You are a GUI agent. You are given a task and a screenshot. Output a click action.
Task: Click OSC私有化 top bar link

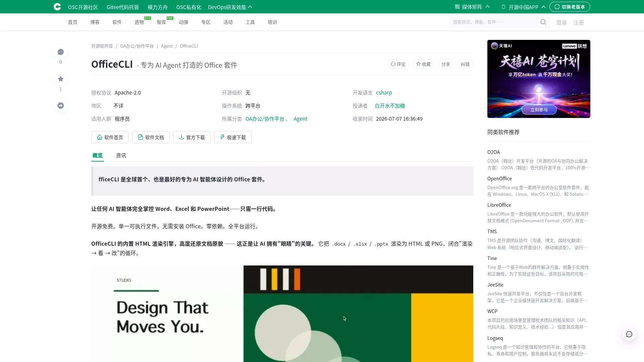coord(189,7)
